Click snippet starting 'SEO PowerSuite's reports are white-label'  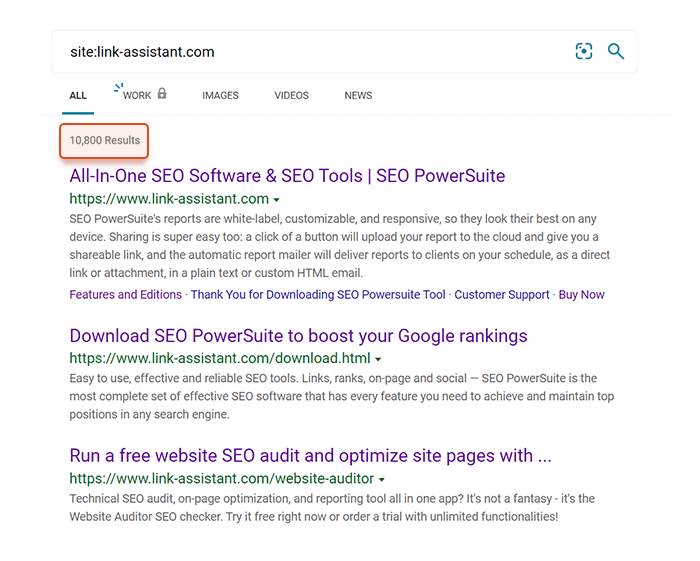[x=339, y=246]
